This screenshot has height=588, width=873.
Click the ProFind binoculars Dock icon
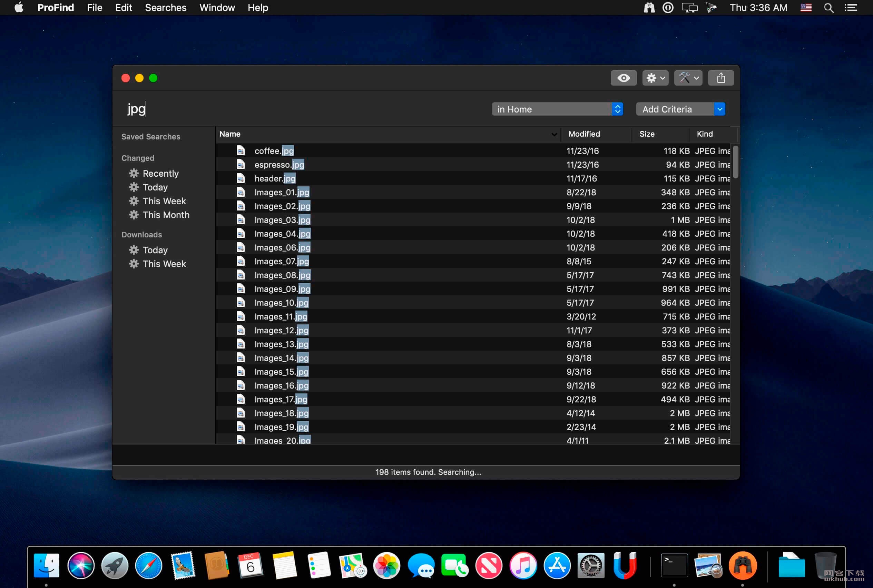(742, 565)
